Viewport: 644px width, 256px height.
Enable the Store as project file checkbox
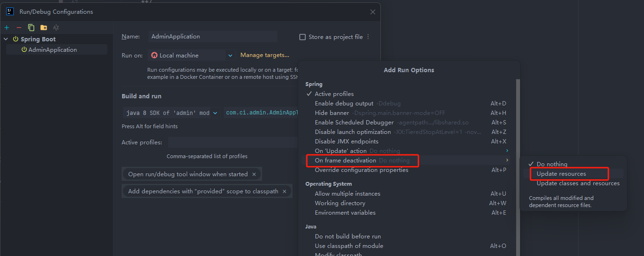[303, 37]
